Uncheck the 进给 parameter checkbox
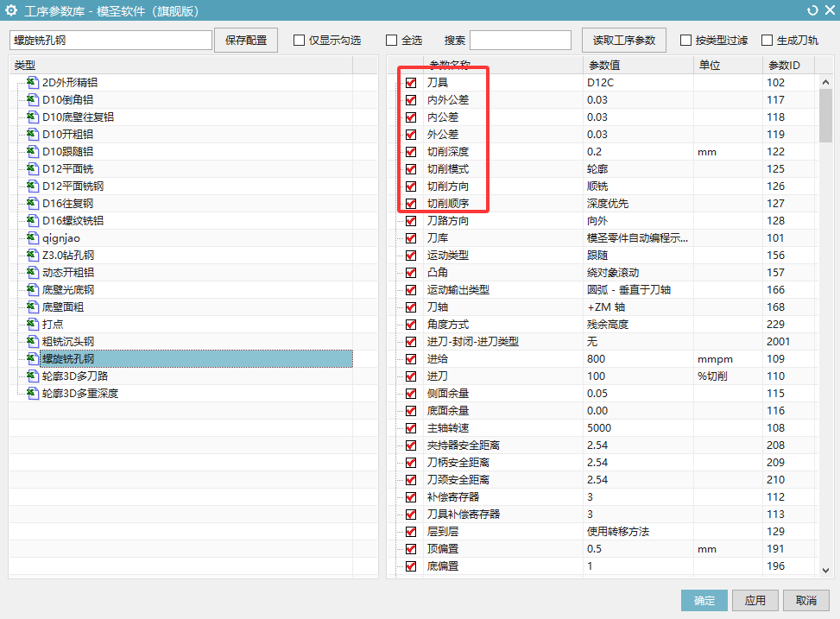The width and height of the screenshot is (840, 619). pyautogui.click(x=411, y=359)
